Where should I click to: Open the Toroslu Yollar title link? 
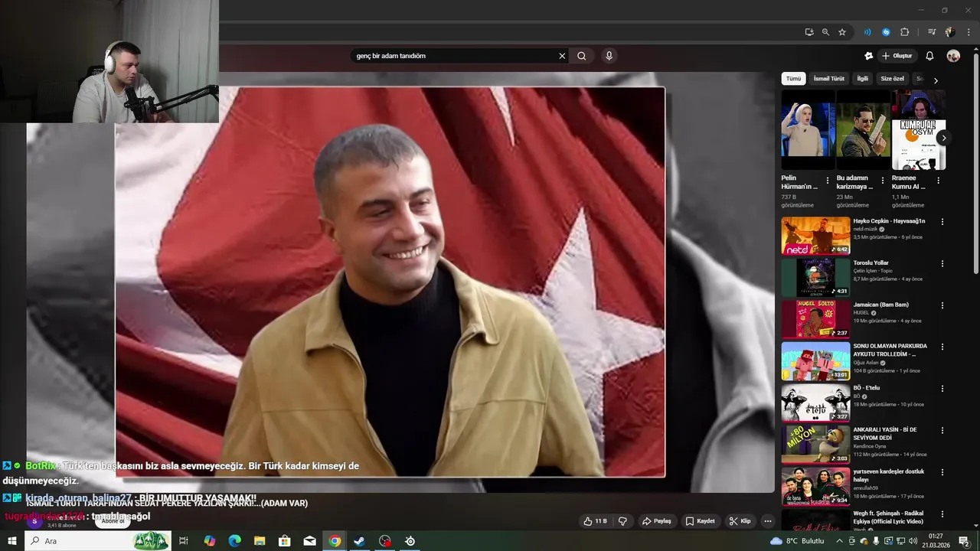pyautogui.click(x=871, y=262)
